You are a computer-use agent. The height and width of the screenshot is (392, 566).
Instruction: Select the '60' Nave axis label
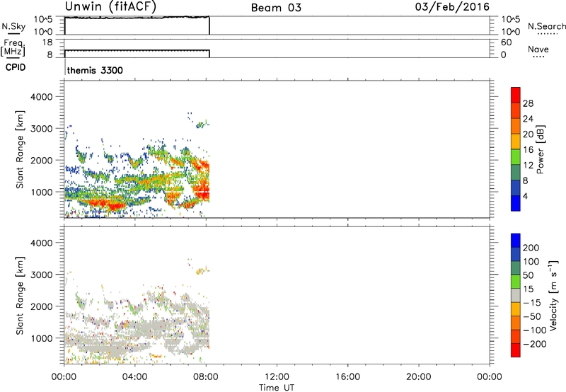pyautogui.click(x=506, y=42)
